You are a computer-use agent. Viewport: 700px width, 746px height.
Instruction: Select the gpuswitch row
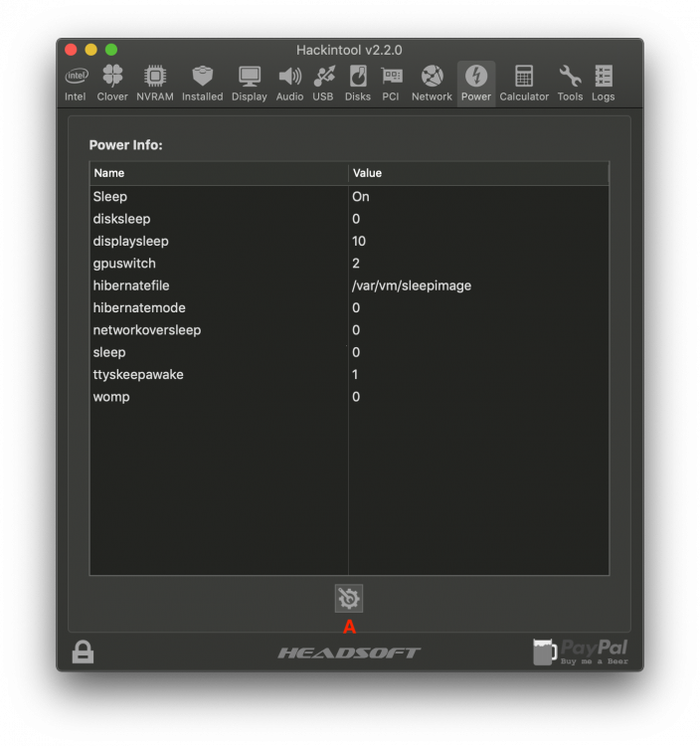(x=350, y=264)
